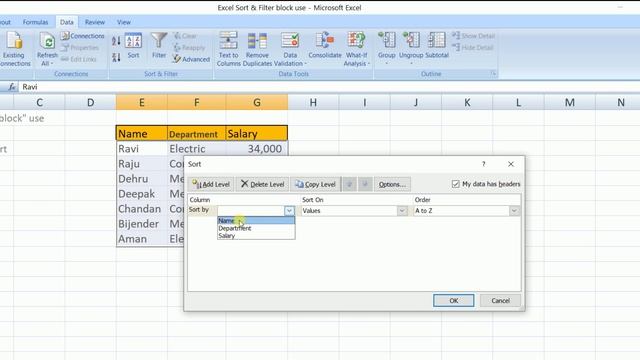This screenshot has height=360, width=640.
Task: Switch to the Data tab
Action: coord(67,22)
